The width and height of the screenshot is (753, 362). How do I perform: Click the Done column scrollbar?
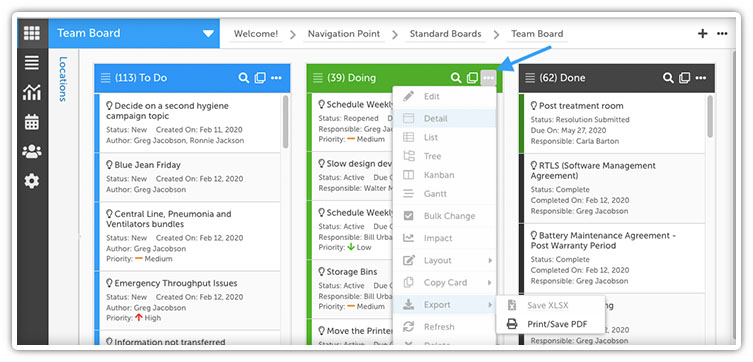(x=711, y=116)
